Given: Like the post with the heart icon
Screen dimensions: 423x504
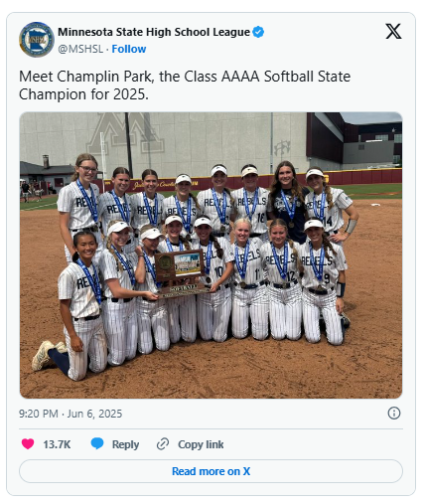Looking at the screenshot, I should 28,444.
